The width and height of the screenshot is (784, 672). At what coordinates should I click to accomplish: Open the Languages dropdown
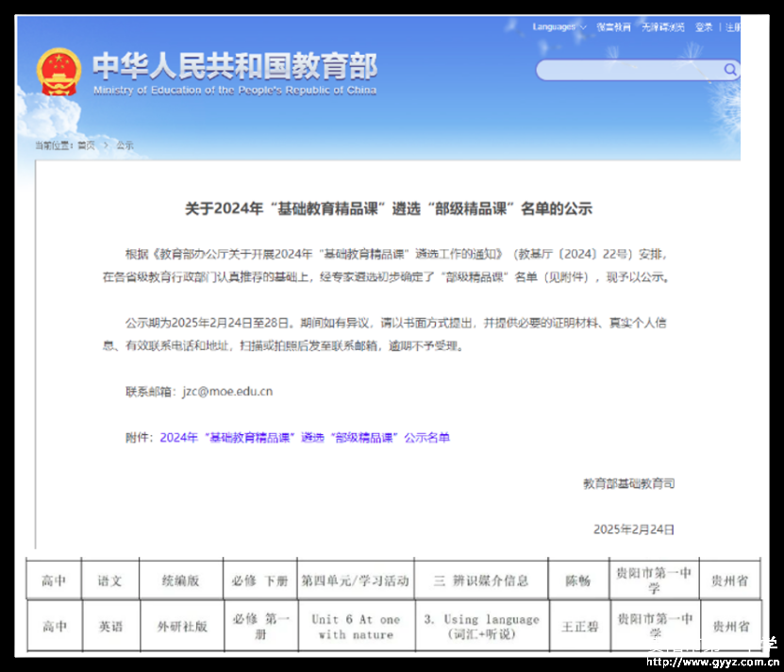tap(559, 27)
